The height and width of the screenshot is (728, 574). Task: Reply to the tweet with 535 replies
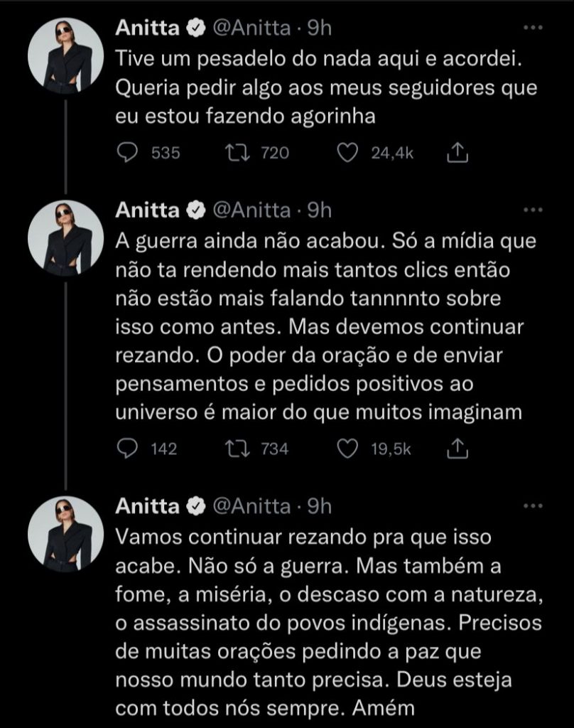(126, 153)
